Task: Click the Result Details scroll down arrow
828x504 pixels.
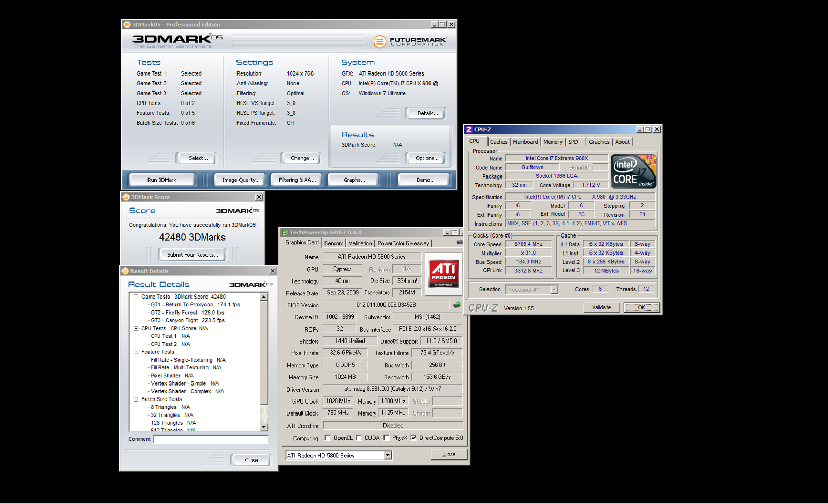Action: (x=264, y=427)
